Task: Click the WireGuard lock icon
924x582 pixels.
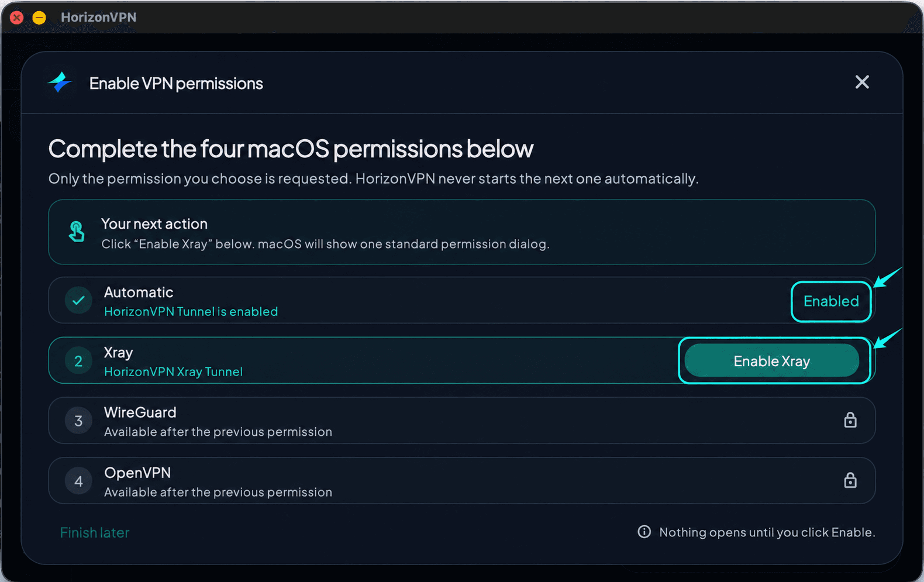Action: (x=850, y=420)
